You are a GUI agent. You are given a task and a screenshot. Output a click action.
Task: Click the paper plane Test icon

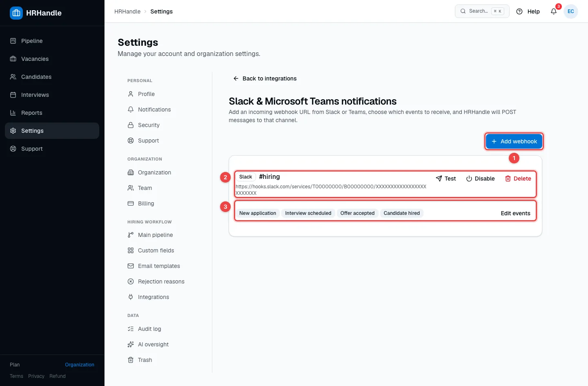439,178
